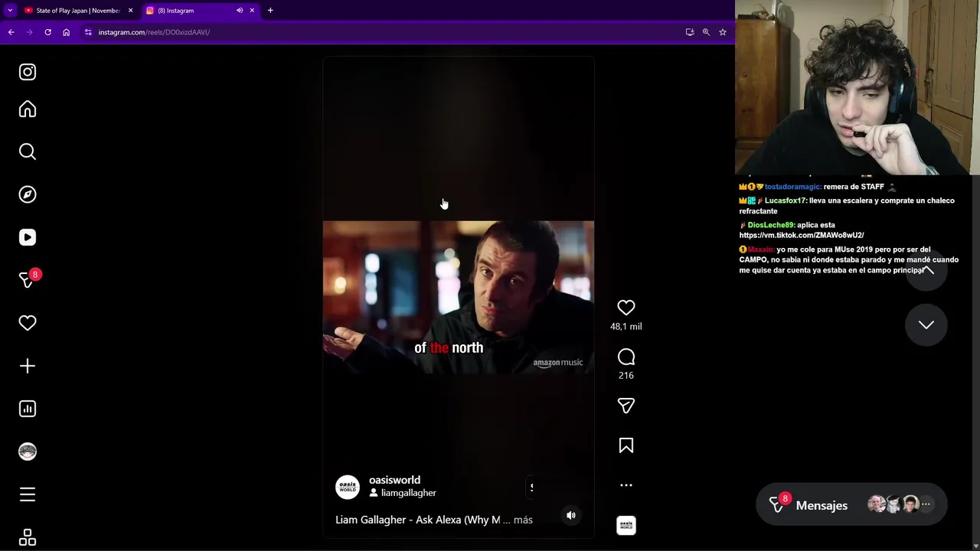Open reel options three dots
This screenshot has width=980, height=551.
click(x=626, y=485)
